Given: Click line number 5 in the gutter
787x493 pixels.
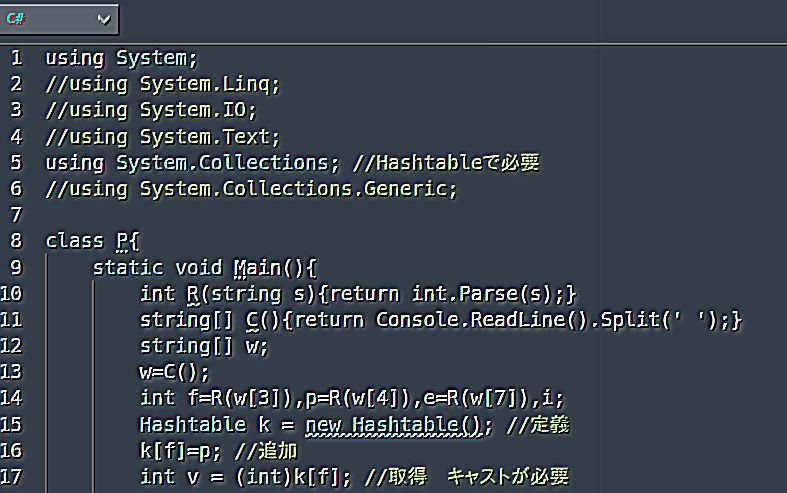Looking at the screenshot, I should tap(17, 162).
